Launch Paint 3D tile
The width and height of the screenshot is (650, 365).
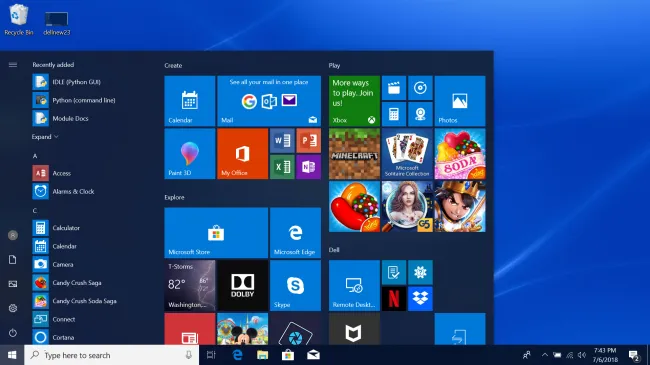click(189, 153)
